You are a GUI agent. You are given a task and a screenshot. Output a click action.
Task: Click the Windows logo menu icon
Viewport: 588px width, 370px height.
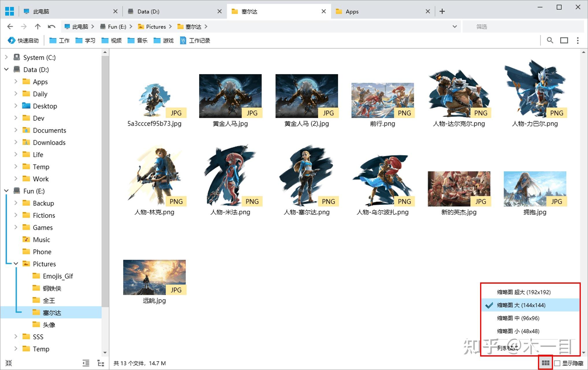[10, 11]
